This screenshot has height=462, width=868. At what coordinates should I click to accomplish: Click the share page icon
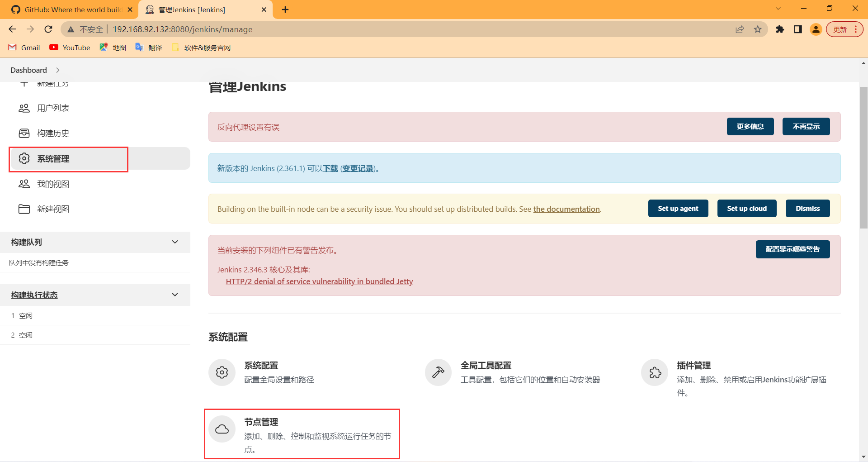tap(740, 29)
